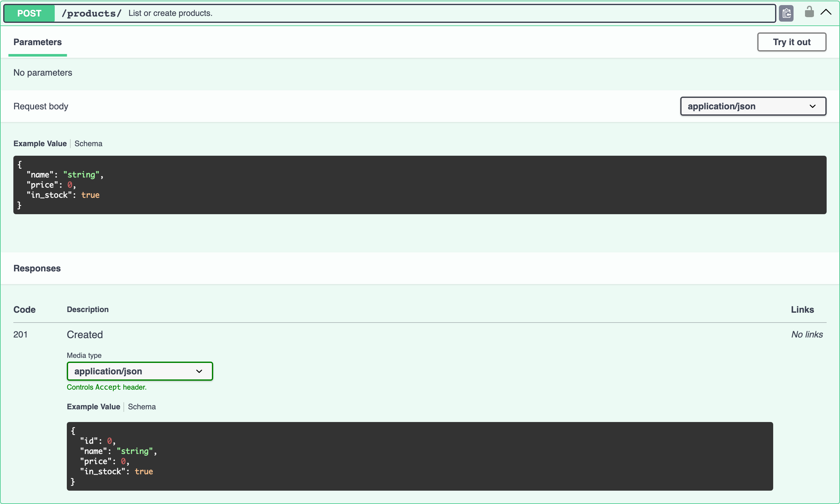The image size is (840, 504).
Task: Click the /products/ endpoint path
Action: [91, 13]
